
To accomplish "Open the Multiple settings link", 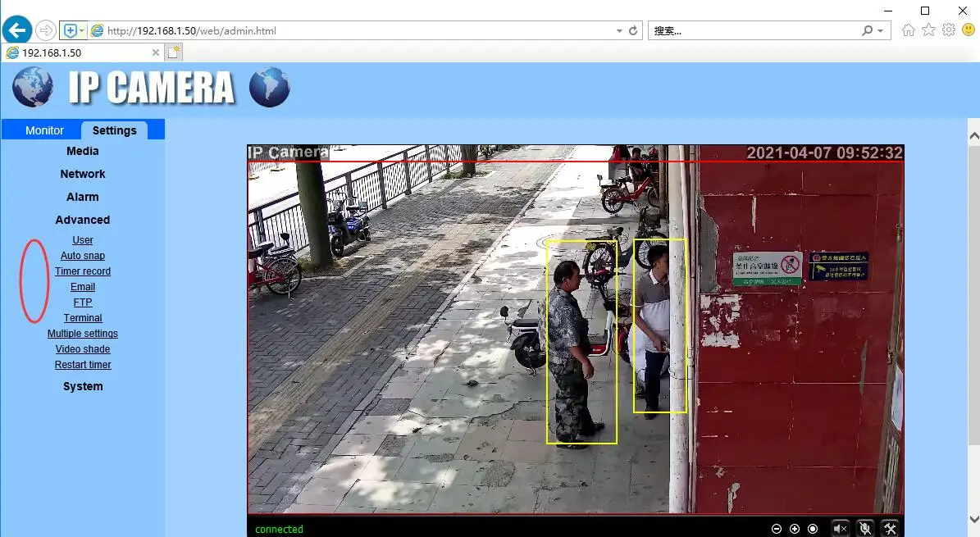I will (x=83, y=334).
